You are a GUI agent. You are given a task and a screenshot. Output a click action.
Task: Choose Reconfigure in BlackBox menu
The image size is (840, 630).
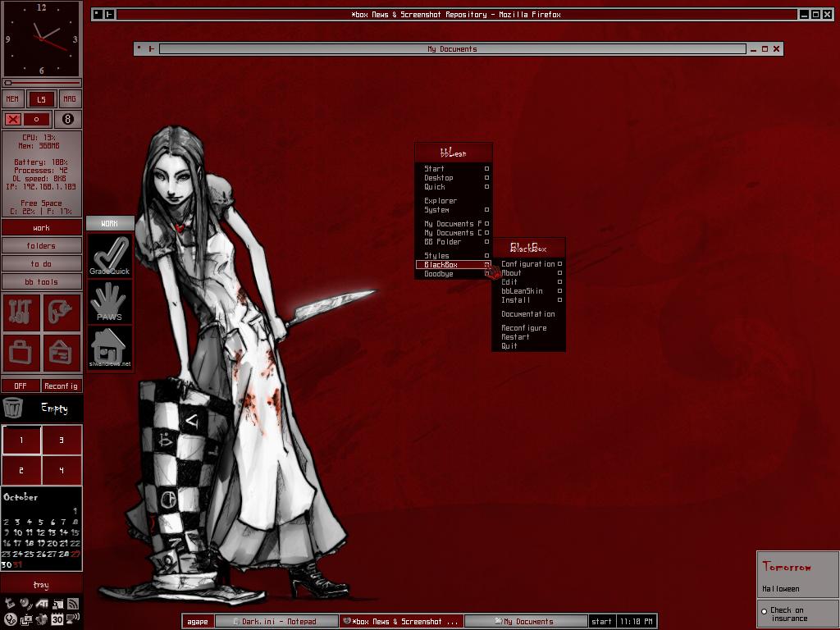coord(528,328)
